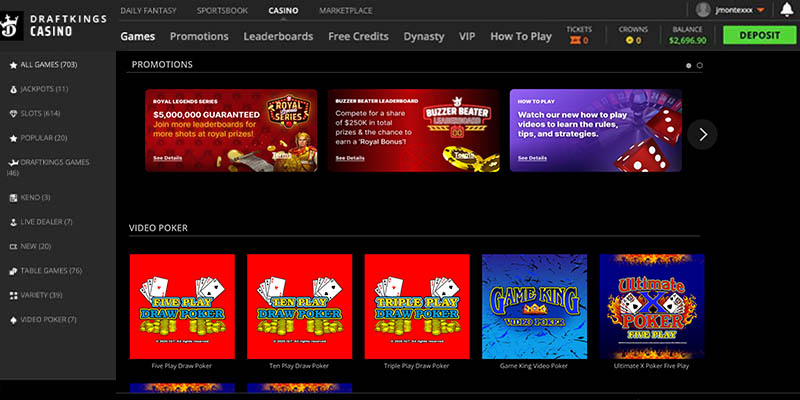The width and height of the screenshot is (800, 400).
Task: Click the Triple Play Draw Poker caption
Action: 417,366
